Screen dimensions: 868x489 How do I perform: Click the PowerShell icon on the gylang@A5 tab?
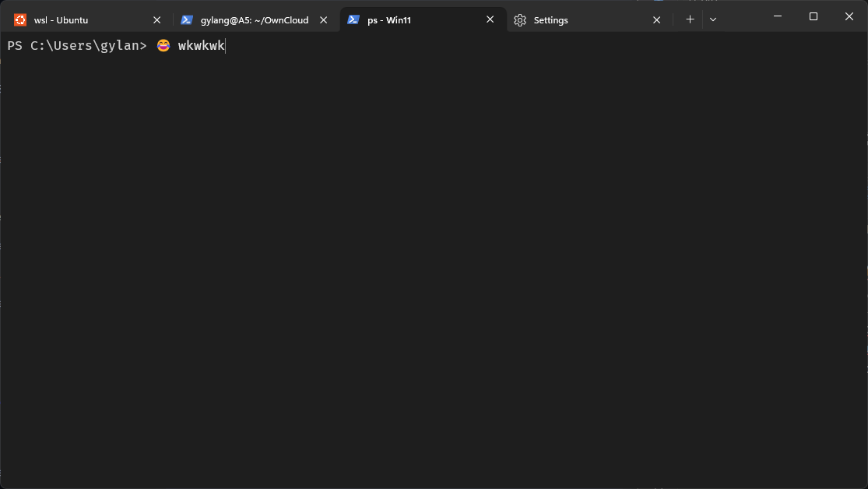coord(187,20)
